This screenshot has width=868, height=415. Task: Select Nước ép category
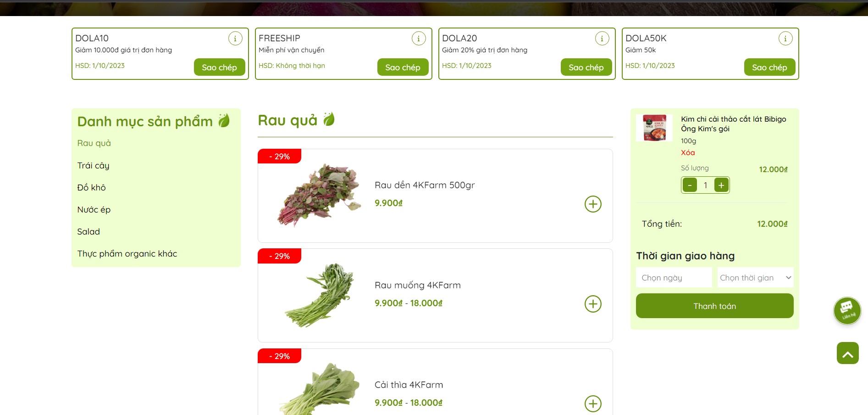click(x=94, y=210)
